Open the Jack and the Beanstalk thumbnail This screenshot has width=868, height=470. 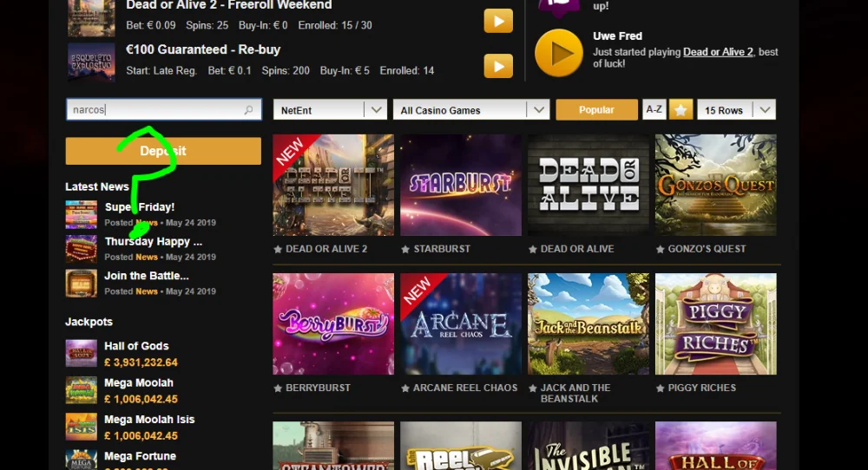point(589,324)
